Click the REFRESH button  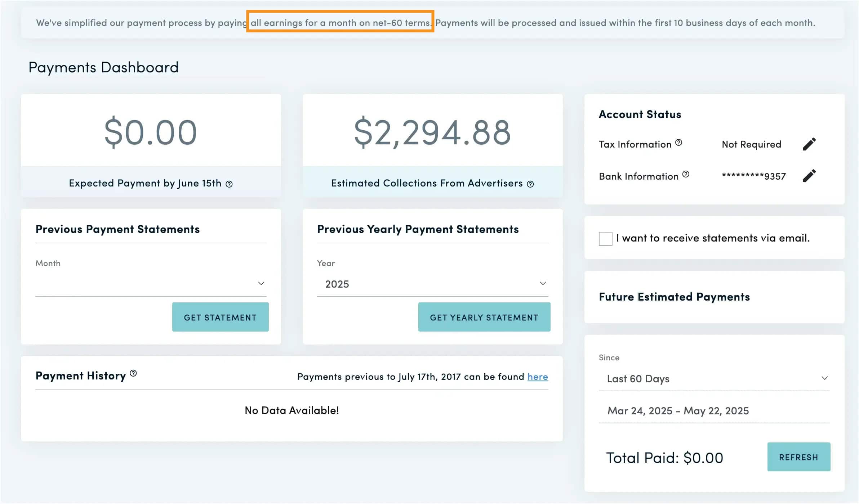798,457
